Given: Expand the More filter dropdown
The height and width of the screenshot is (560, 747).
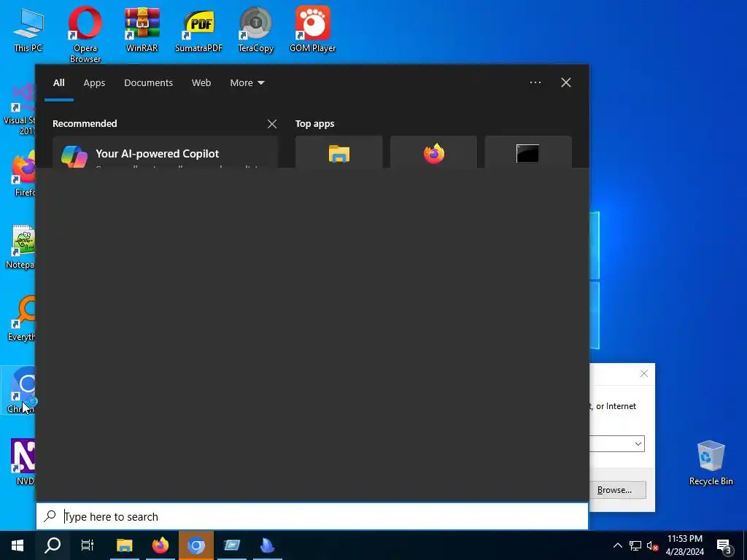Looking at the screenshot, I should point(247,83).
